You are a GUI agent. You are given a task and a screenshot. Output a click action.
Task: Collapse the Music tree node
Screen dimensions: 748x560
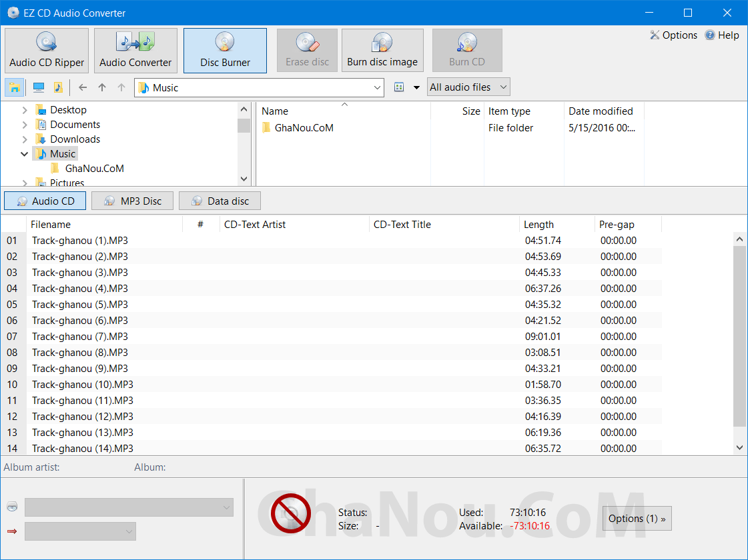click(24, 154)
